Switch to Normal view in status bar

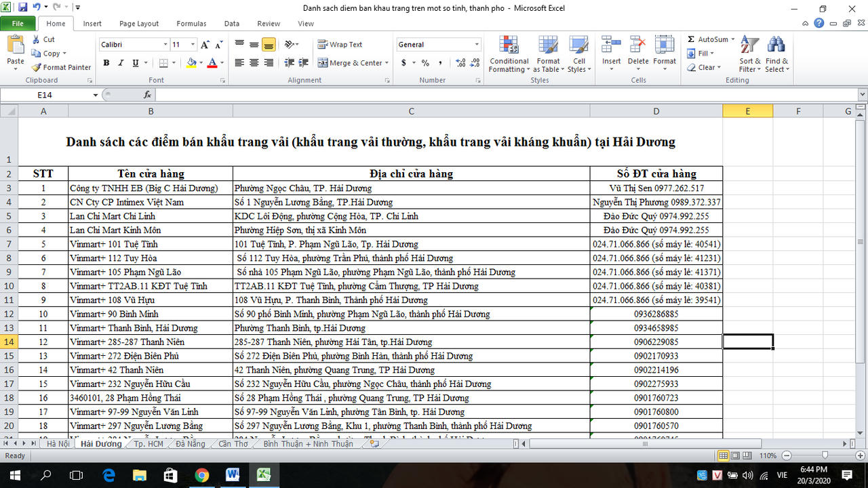(x=724, y=455)
